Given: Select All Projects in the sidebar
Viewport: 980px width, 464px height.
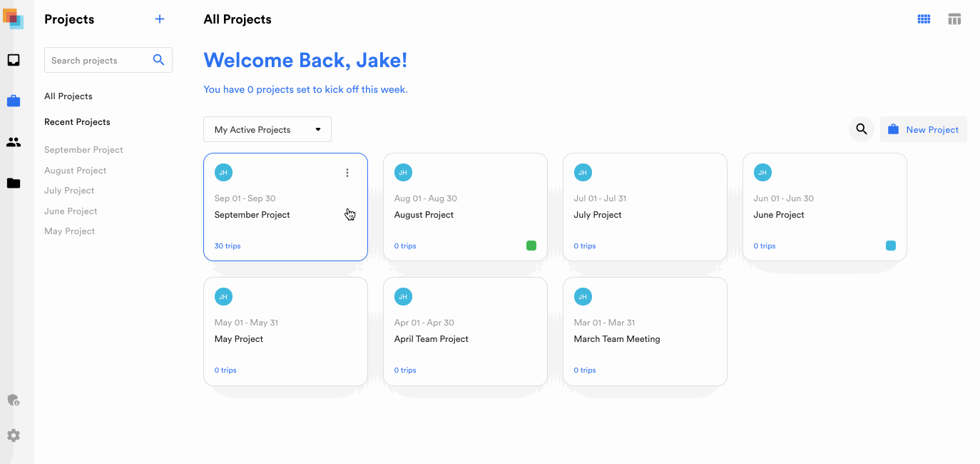Looking at the screenshot, I should coord(68,96).
